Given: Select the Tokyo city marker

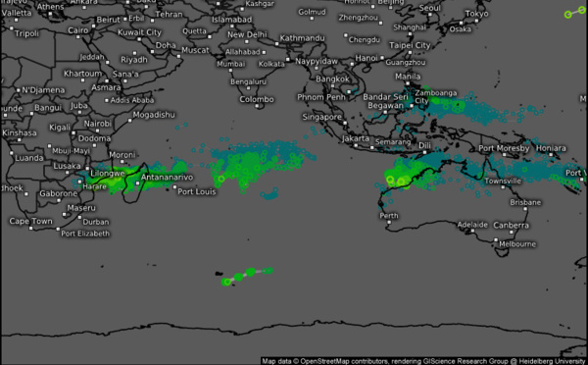Looking at the screenshot, I should [476, 21].
